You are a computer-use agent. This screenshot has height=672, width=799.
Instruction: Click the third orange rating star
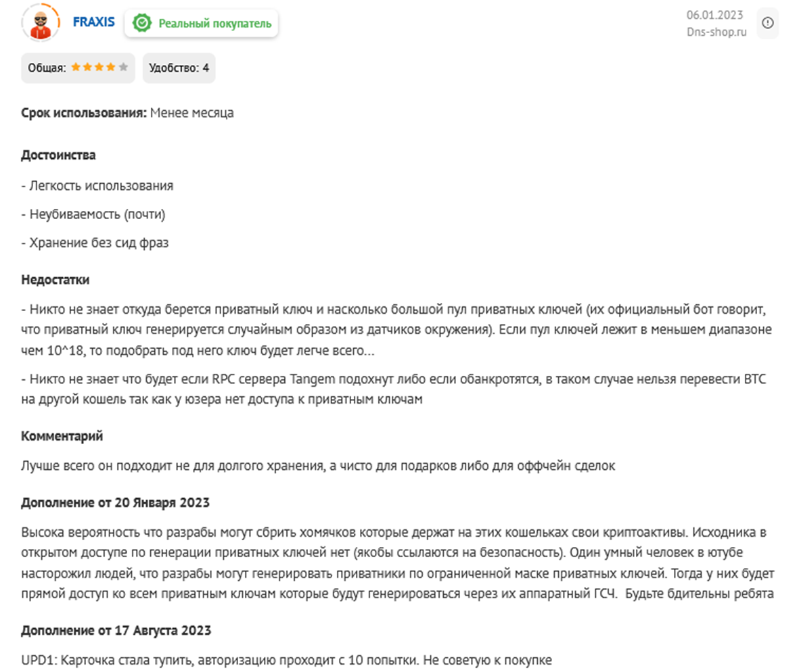(99, 68)
